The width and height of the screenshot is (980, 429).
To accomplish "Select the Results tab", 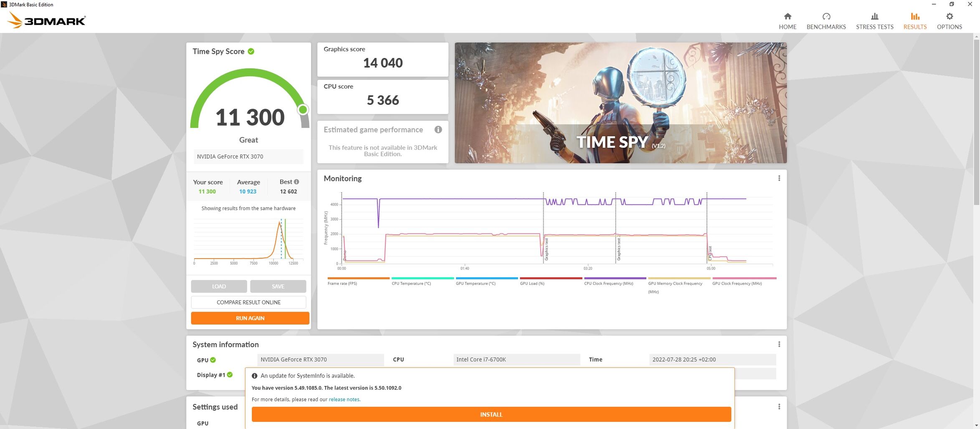I will click(x=915, y=21).
